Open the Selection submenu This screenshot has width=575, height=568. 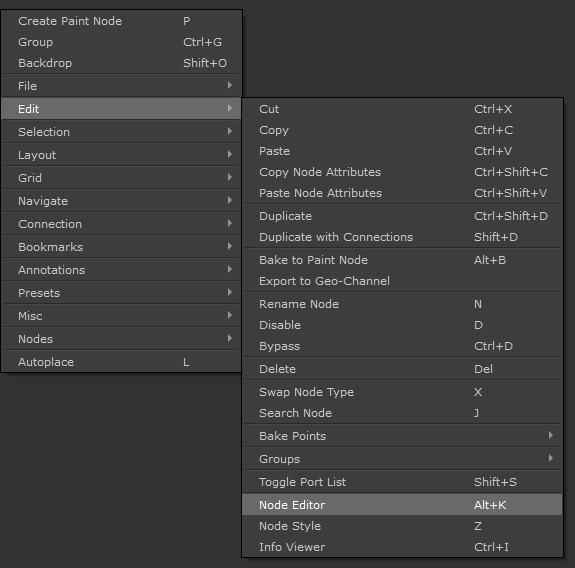pyautogui.click(x=121, y=132)
